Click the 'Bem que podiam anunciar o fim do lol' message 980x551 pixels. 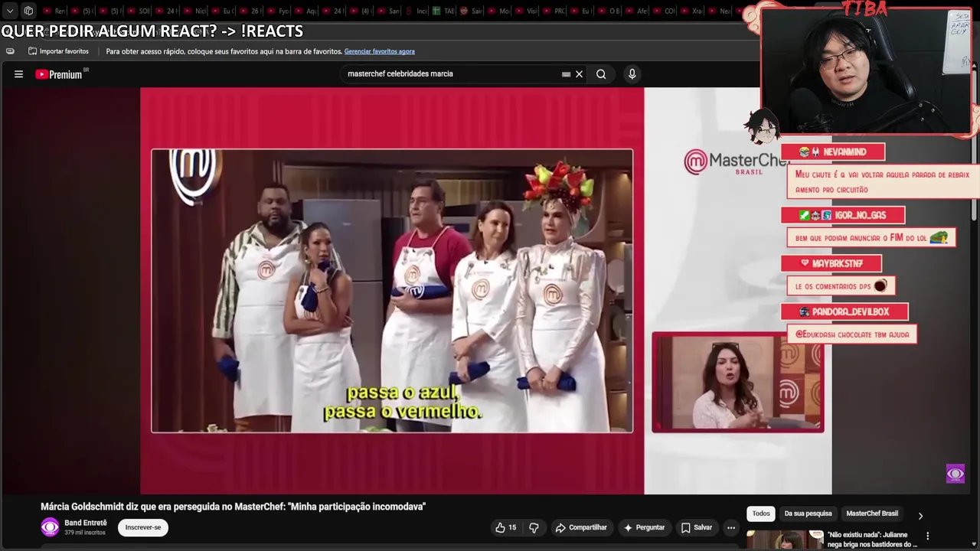[x=871, y=238]
